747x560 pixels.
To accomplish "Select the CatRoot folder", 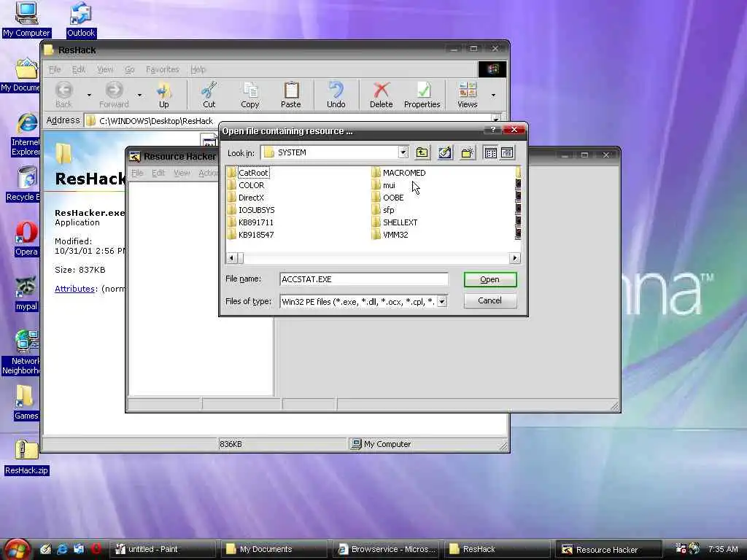I will [x=248, y=173].
